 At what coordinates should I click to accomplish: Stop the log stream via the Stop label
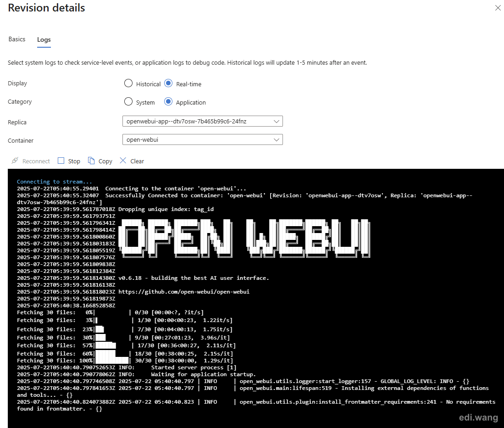74,161
